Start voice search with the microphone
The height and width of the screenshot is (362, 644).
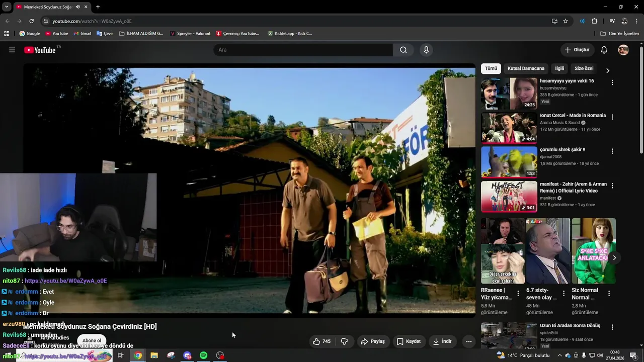(426, 50)
